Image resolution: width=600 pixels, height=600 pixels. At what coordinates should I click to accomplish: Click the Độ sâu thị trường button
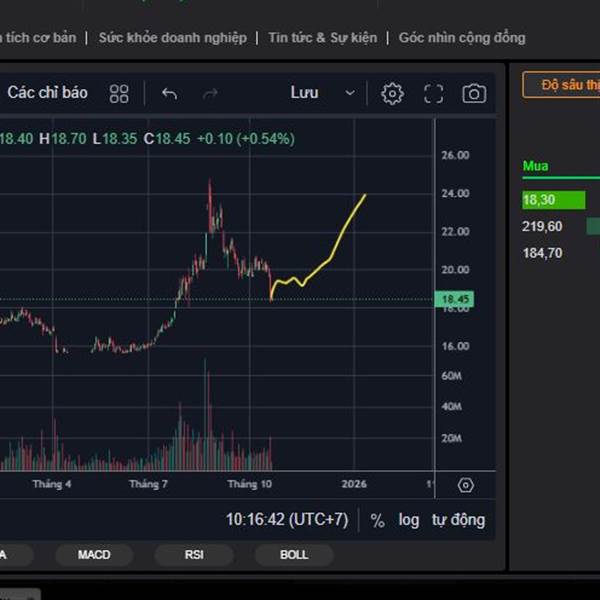(561, 85)
